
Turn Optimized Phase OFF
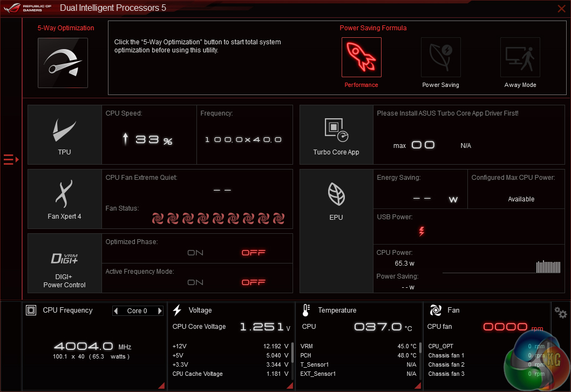pos(254,253)
